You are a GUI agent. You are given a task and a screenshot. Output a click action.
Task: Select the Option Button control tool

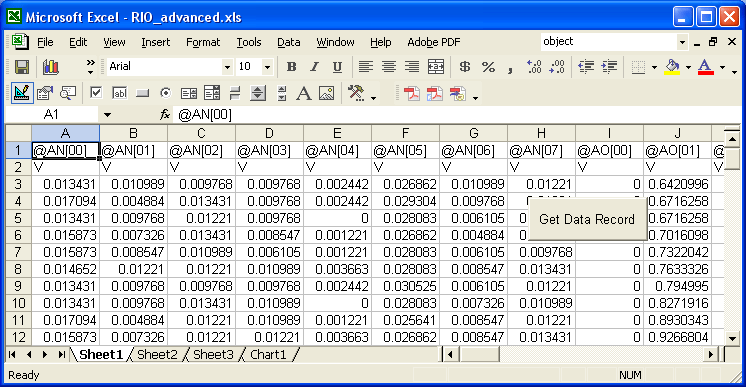tap(165, 93)
